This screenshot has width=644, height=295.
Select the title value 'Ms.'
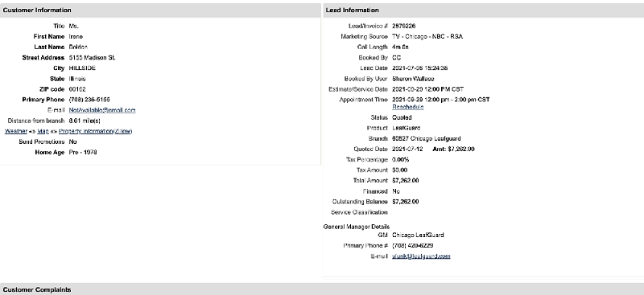73,26
